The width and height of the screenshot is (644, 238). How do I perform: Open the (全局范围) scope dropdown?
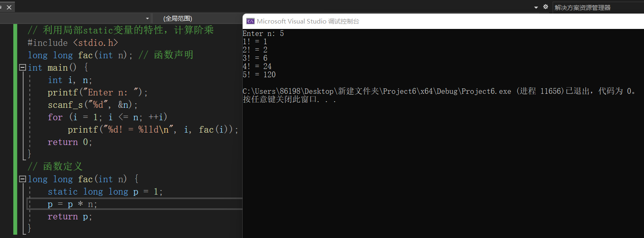[177, 18]
